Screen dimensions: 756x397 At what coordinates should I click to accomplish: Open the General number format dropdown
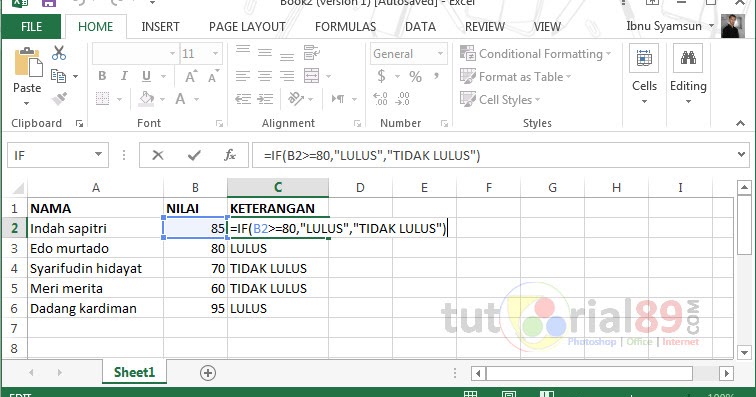[x=440, y=54]
